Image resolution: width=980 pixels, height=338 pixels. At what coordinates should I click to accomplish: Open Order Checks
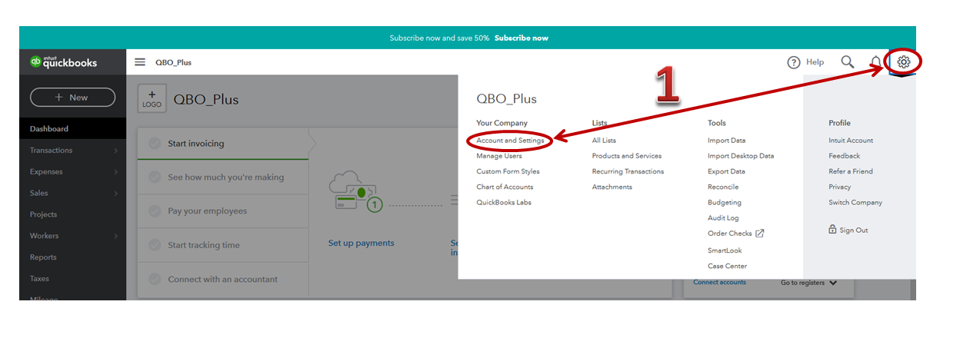click(730, 234)
